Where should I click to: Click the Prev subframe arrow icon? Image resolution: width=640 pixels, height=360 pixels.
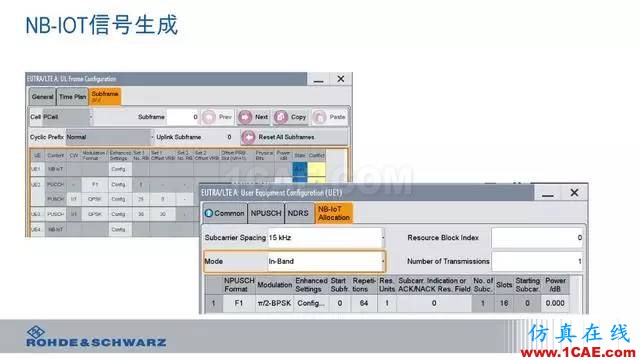[x=209, y=117]
